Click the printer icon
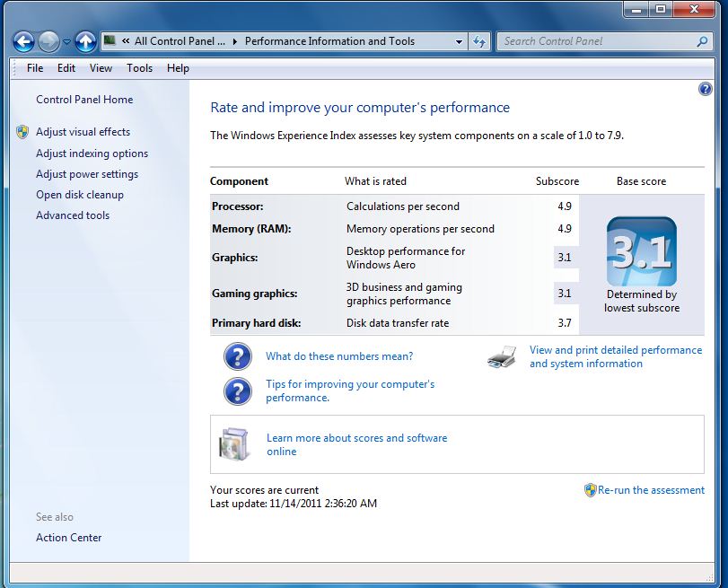 click(x=502, y=356)
